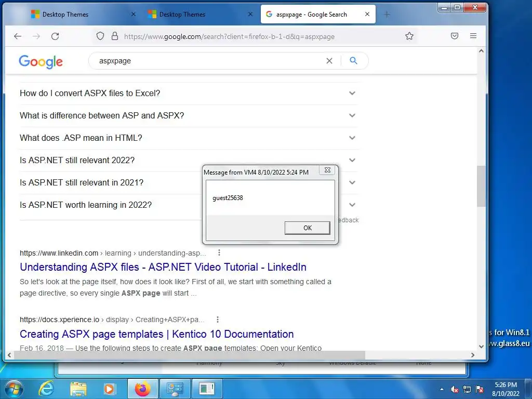Select the aspxpage Google Search tab
Image resolution: width=532 pixels, height=399 pixels.
318,14
